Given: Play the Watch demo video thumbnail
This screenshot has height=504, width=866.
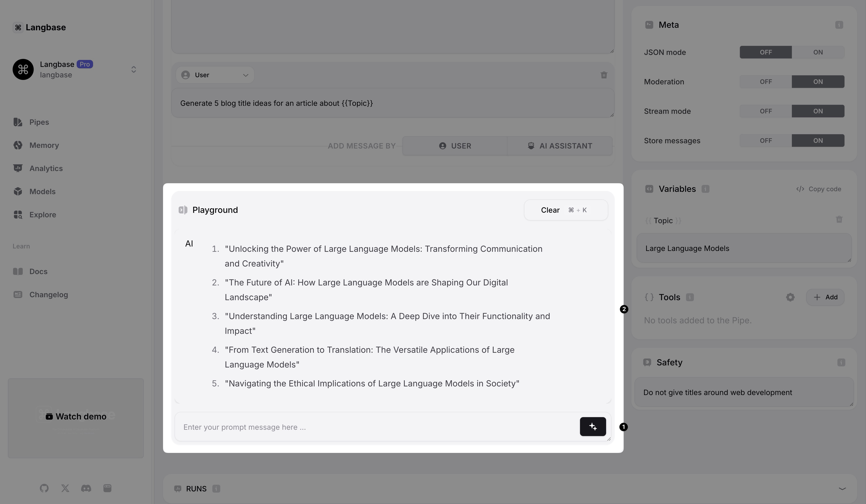Looking at the screenshot, I should pyautogui.click(x=76, y=417).
